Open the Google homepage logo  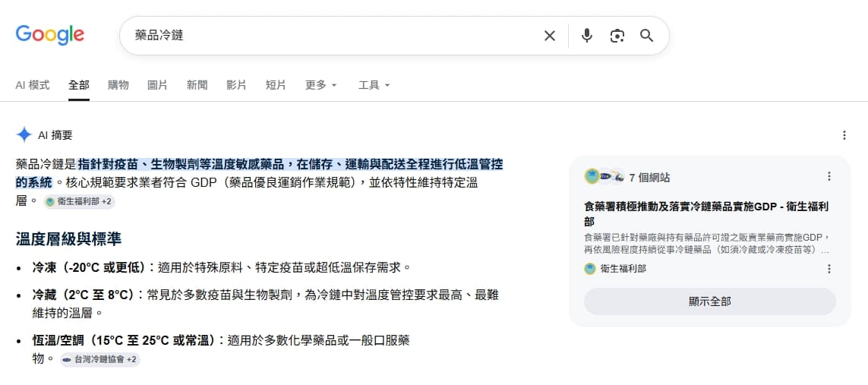50,35
